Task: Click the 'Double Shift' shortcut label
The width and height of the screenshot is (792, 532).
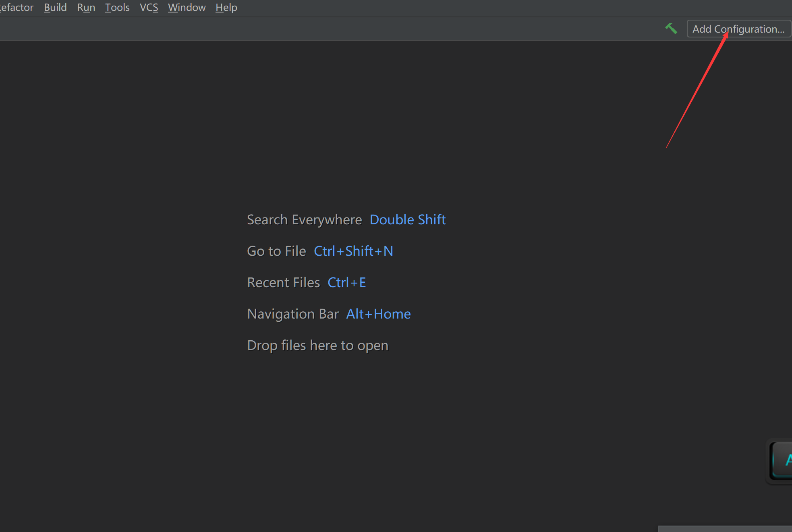Action: pos(407,220)
